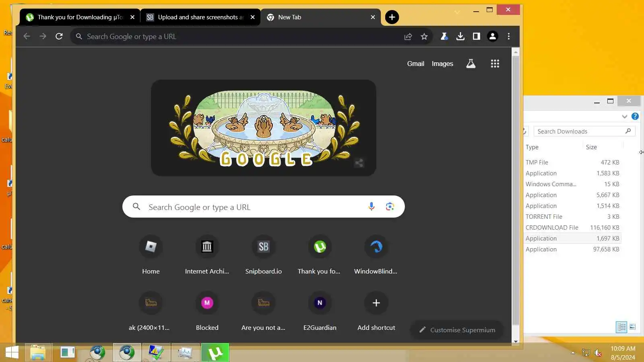
Task: Open the E2Guardian shortcut
Action: pos(320,311)
